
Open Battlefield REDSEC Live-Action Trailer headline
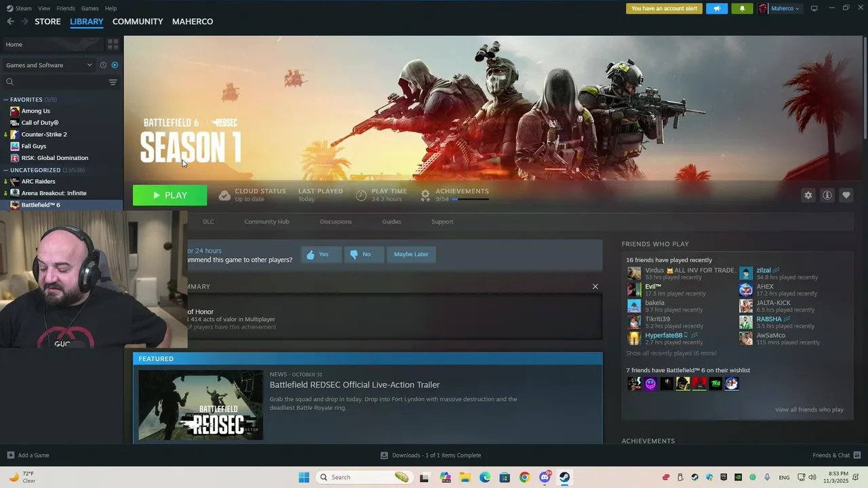point(355,385)
